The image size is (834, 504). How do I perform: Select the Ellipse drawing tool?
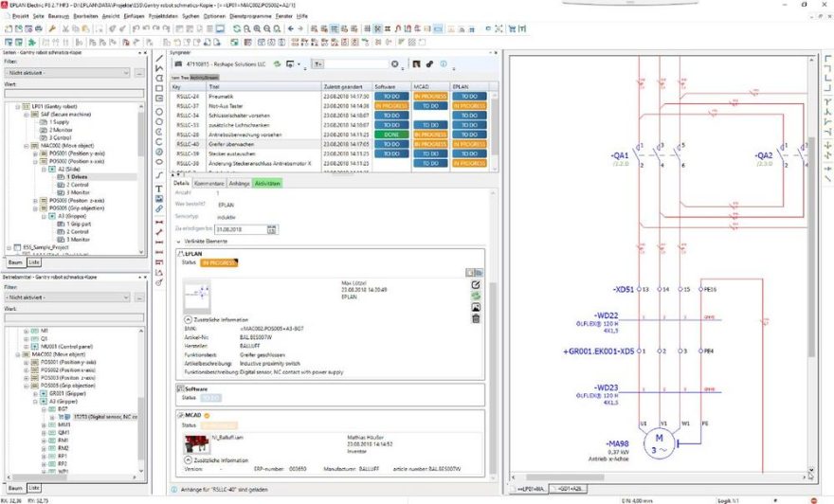[159, 162]
